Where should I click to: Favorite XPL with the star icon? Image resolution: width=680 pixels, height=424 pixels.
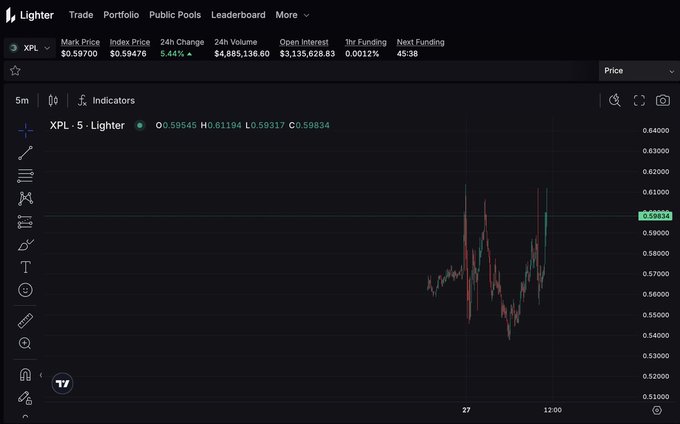pyautogui.click(x=15, y=71)
